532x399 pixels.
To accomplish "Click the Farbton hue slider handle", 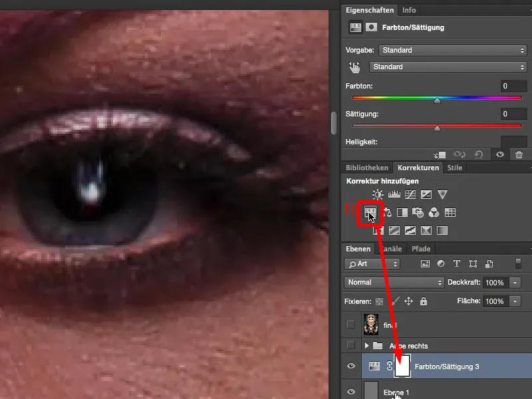I will tap(438, 100).
